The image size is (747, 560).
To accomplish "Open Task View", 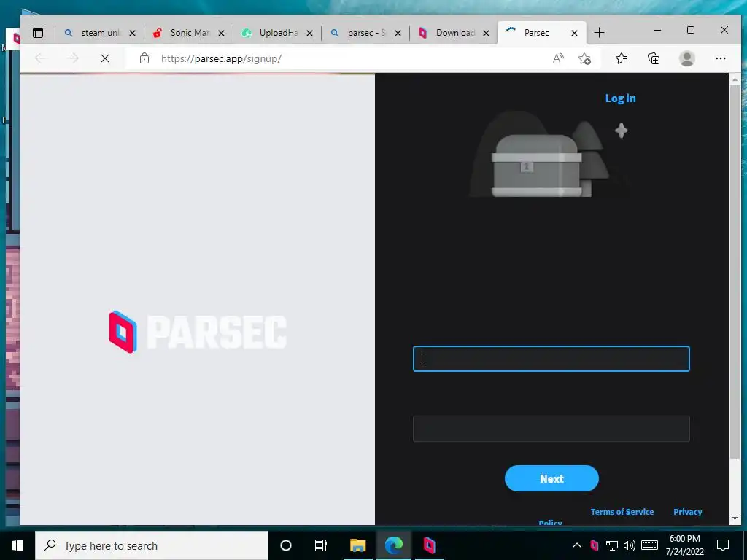I will (x=321, y=545).
